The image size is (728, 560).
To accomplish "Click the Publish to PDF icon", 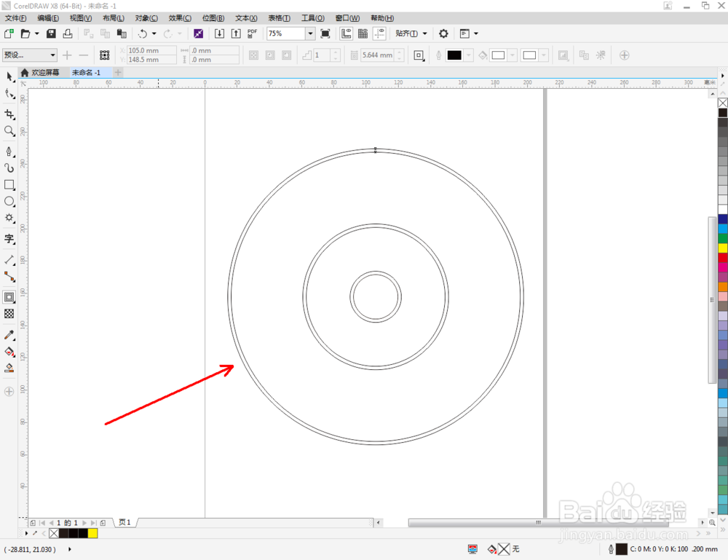I will pos(252,33).
